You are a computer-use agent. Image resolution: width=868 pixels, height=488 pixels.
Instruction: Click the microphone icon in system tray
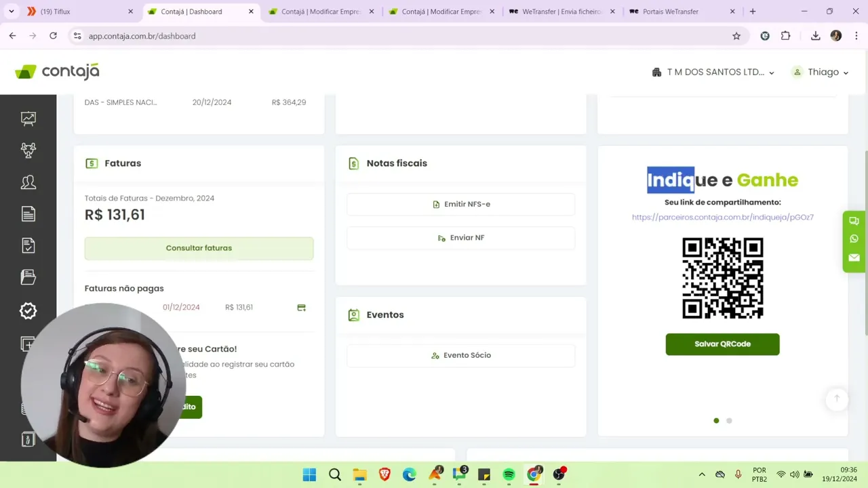pyautogui.click(x=738, y=474)
